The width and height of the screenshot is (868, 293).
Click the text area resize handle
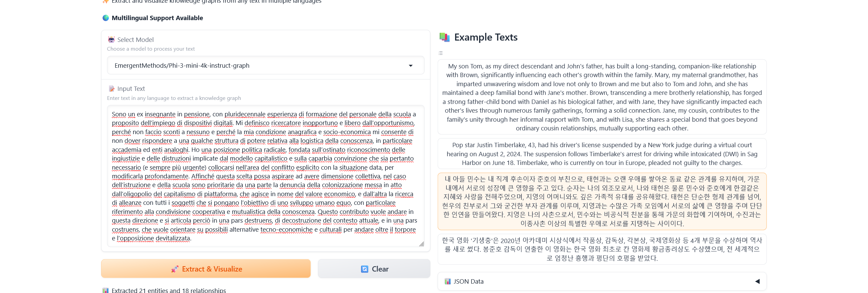(x=421, y=244)
